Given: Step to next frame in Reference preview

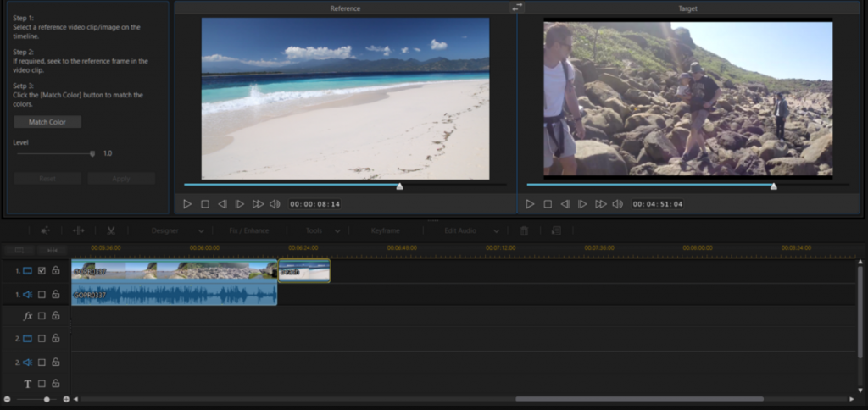Looking at the screenshot, I should pyautogui.click(x=240, y=204).
